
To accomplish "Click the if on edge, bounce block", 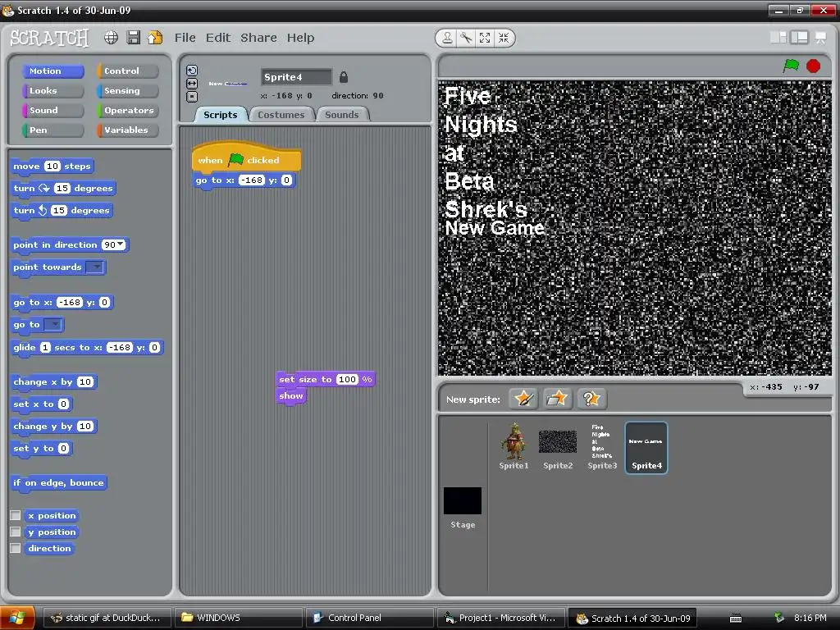I will click(x=58, y=482).
